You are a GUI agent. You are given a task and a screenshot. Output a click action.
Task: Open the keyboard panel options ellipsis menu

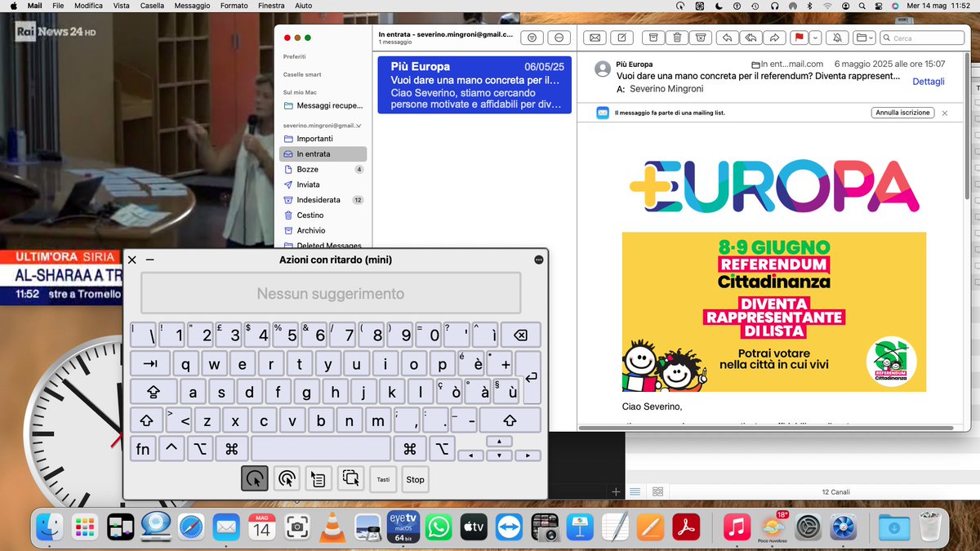click(x=539, y=260)
